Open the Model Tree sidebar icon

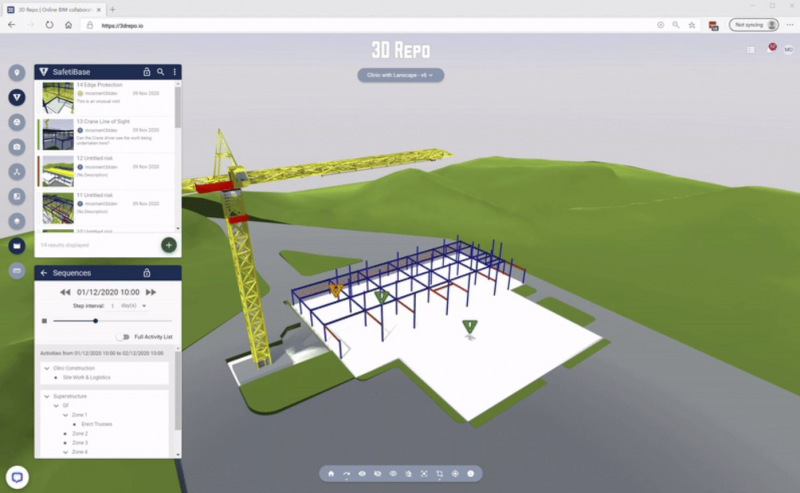coord(17,171)
